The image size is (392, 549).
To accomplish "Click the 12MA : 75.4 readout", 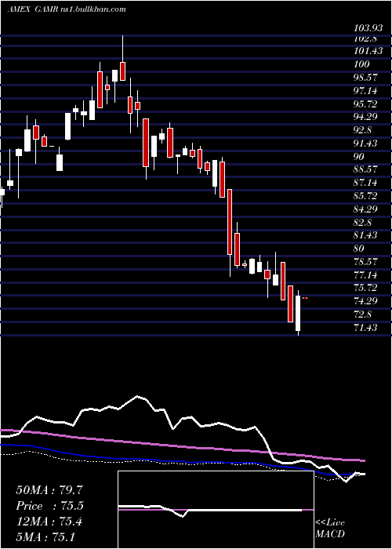I will coord(49,522).
